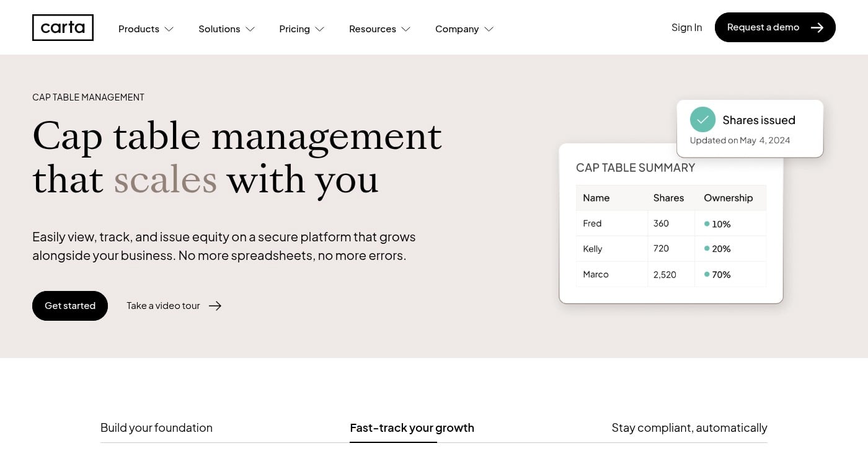Viewport: 868px width, 456px height.
Task: Open the Company dropdown
Action: [x=464, y=29]
